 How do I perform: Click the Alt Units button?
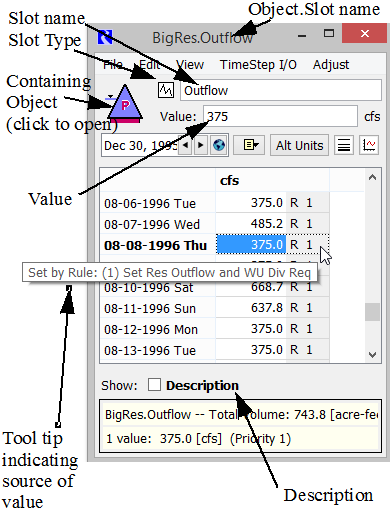[299, 145]
